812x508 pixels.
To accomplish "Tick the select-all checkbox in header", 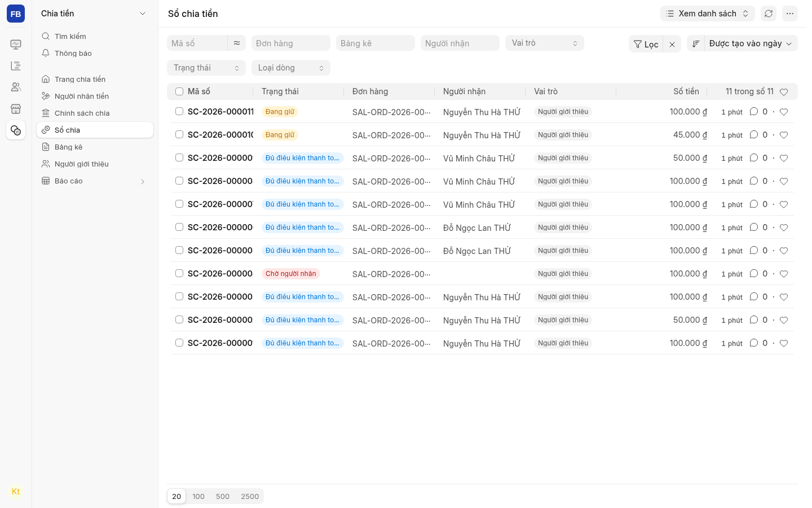I will click(x=179, y=91).
